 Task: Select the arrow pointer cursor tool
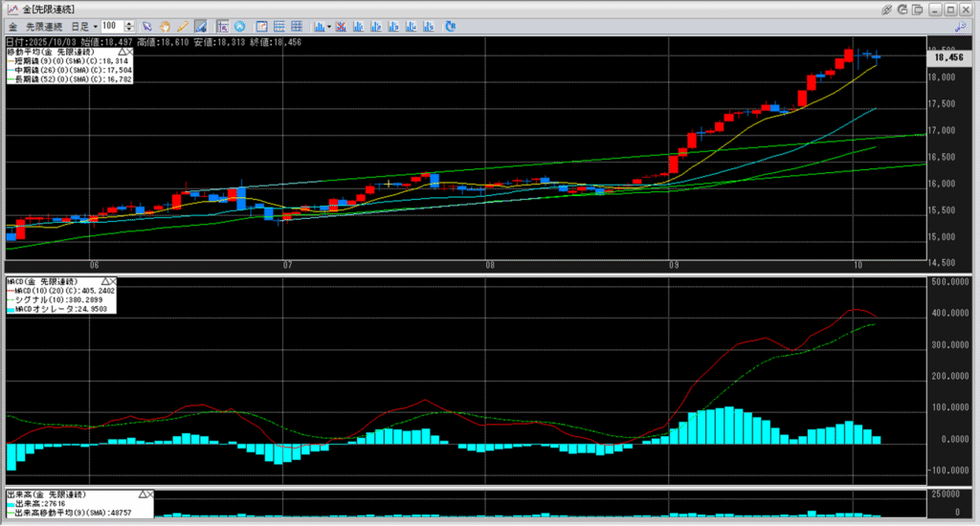point(146,26)
